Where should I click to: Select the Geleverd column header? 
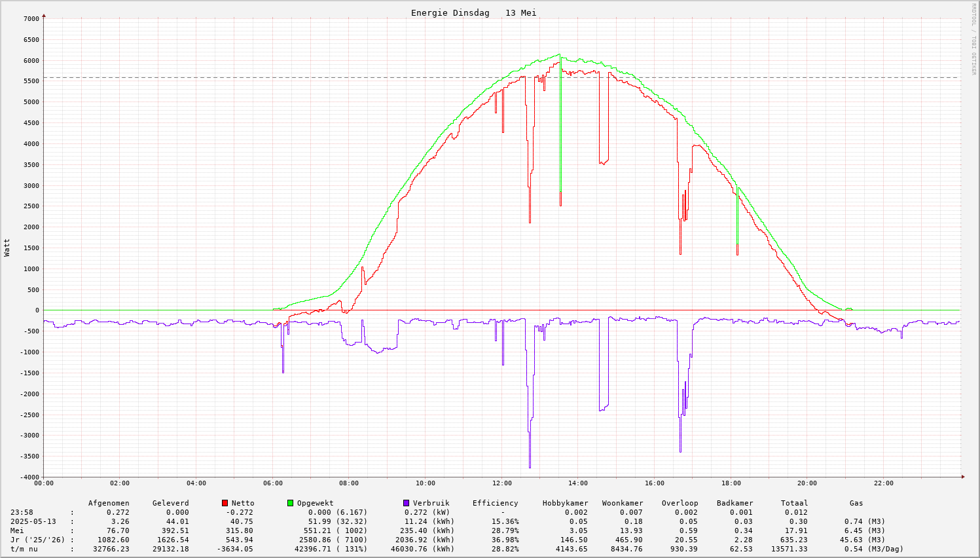click(170, 503)
